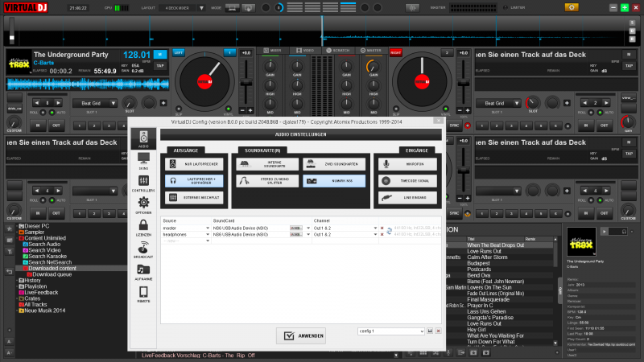The width and height of the screenshot is (644, 362).
Task: Select the Externes Mischpult output option
Action: [193, 199]
